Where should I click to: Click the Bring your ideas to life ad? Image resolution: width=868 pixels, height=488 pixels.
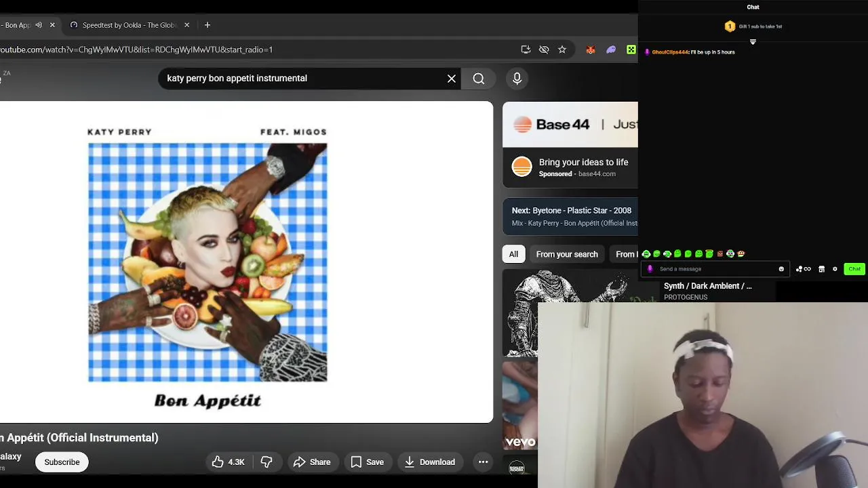[x=584, y=163]
